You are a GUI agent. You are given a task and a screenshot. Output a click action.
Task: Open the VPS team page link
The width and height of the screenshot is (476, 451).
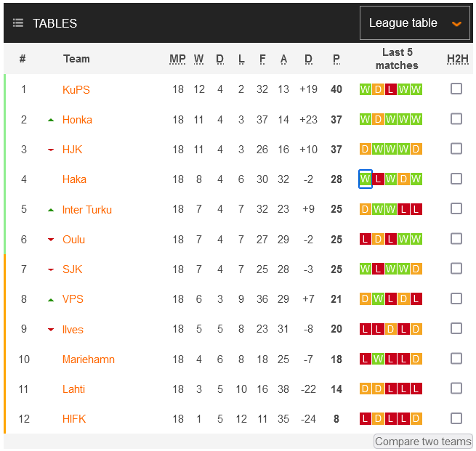(73, 299)
